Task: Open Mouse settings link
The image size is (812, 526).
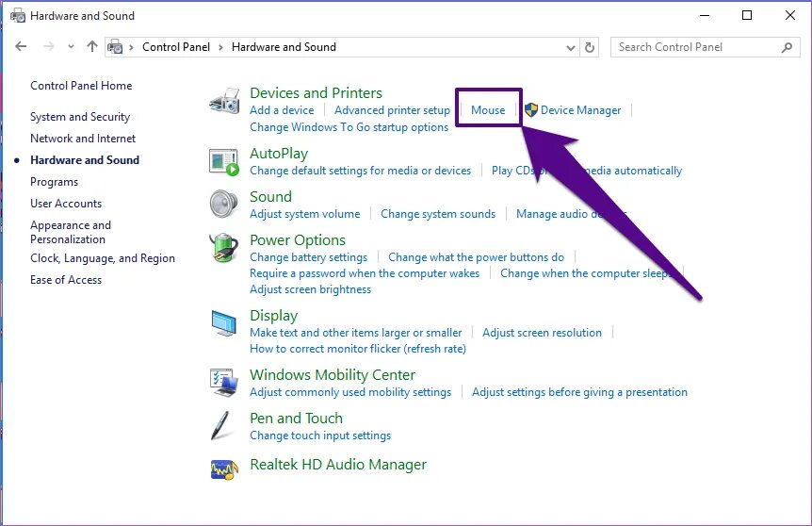Action: [x=488, y=110]
